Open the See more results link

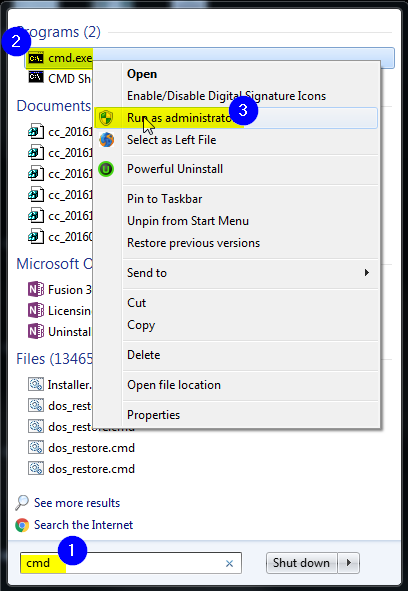point(77,503)
